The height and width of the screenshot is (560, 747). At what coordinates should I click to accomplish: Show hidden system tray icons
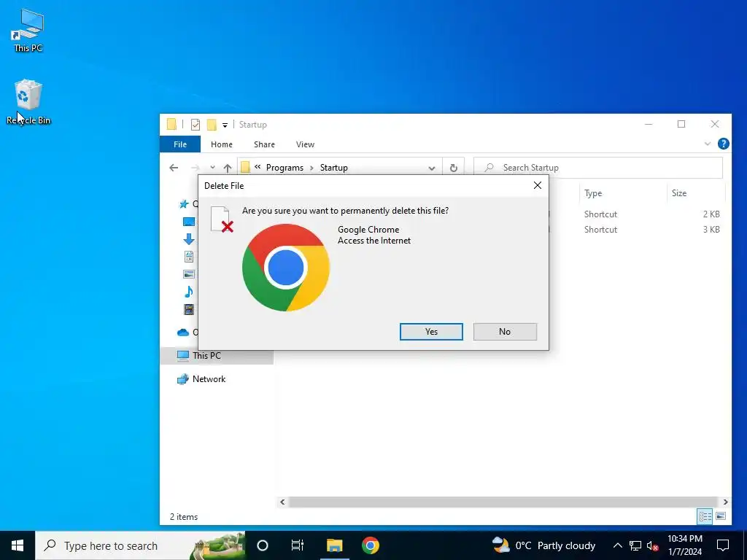[617, 545]
